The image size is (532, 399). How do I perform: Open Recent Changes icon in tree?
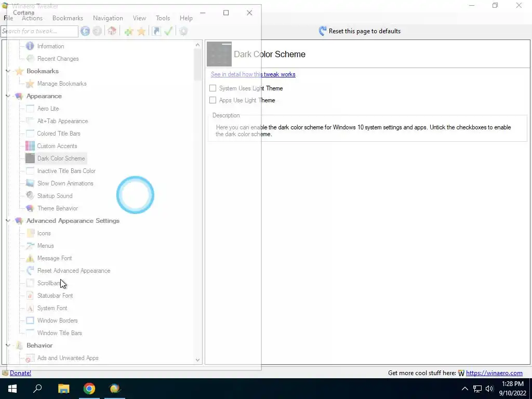(30, 58)
